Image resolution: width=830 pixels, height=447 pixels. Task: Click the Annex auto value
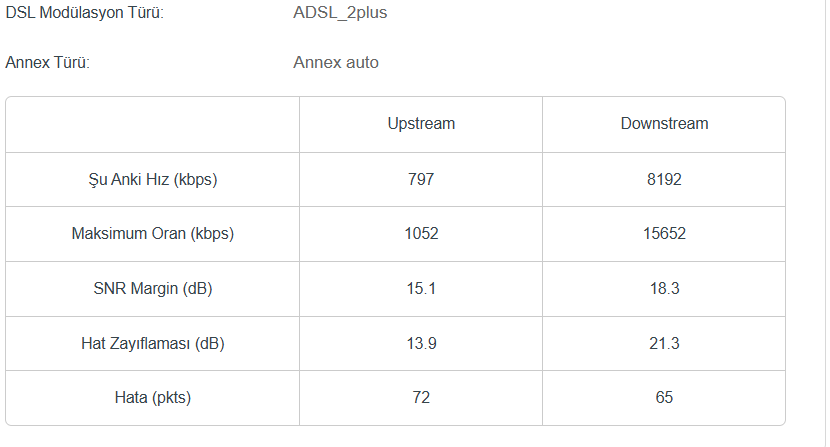tap(335, 62)
